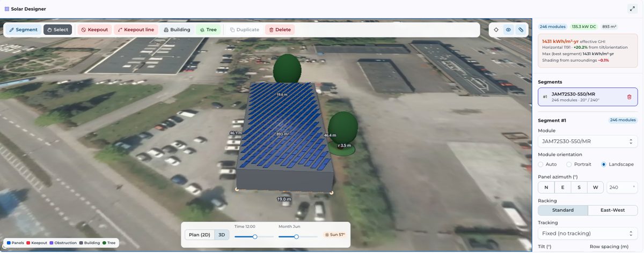644x253 pixels.
Task: Delete segment #1 with trash icon
Action: [x=629, y=97]
